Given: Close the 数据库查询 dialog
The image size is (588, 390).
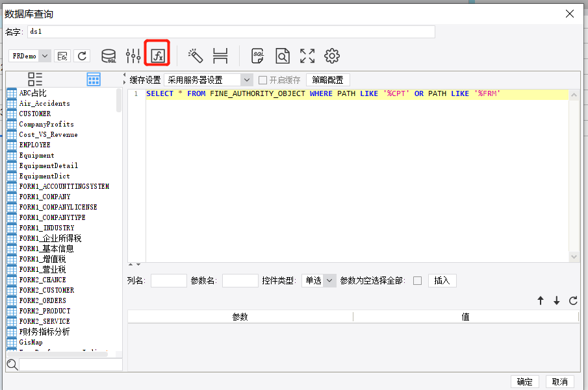Looking at the screenshot, I should point(570,14).
